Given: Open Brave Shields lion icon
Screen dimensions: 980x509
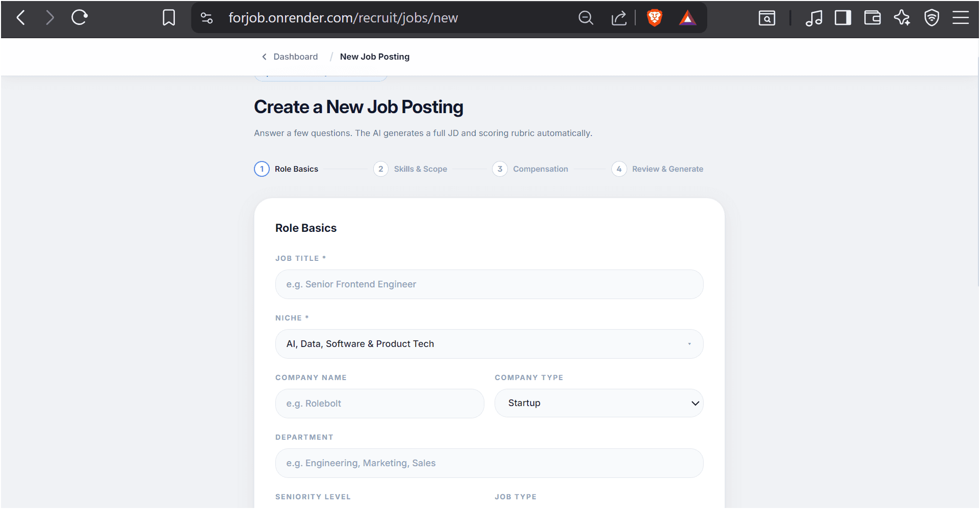Looking at the screenshot, I should click(x=655, y=18).
